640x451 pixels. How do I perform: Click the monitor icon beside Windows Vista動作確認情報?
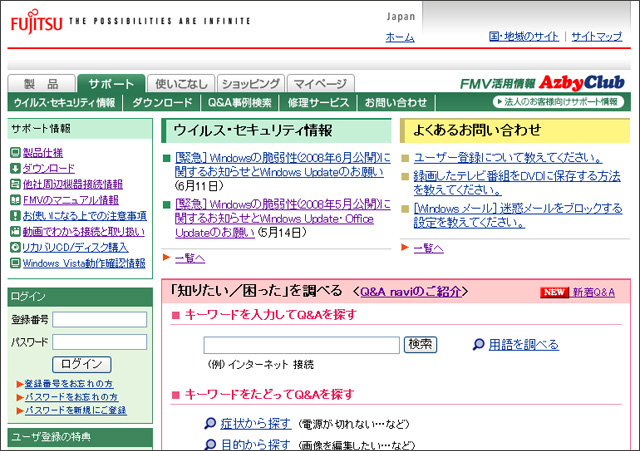click(15, 263)
